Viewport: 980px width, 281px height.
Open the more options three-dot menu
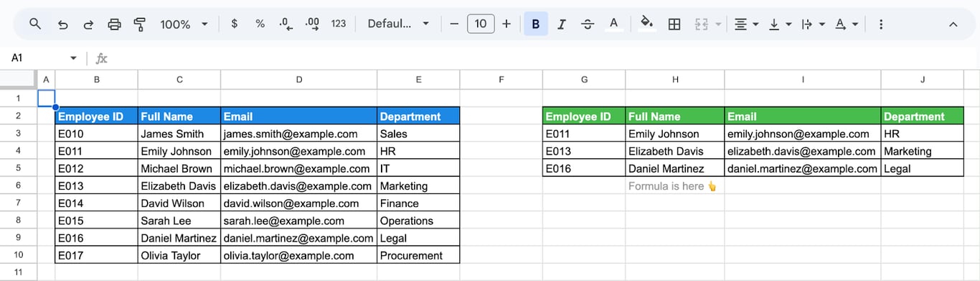pyautogui.click(x=881, y=24)
